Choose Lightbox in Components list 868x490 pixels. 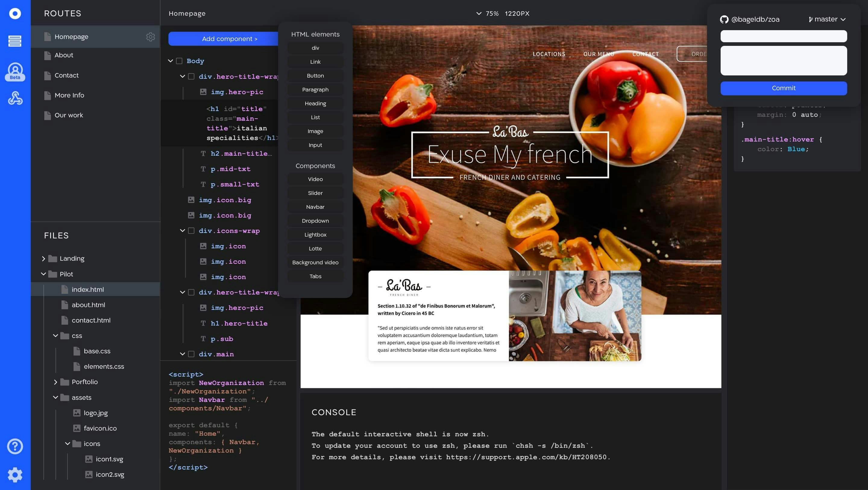click(x=315, y=235)
